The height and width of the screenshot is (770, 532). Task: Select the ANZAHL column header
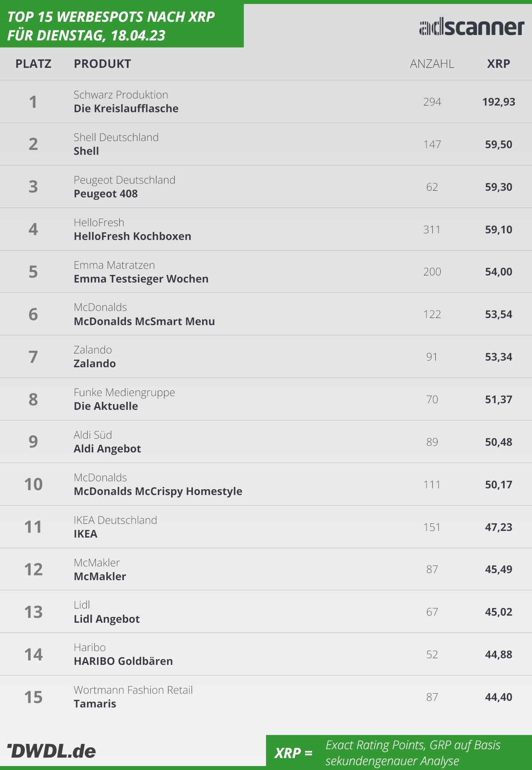pyautogui.click(x=432, y=64)
